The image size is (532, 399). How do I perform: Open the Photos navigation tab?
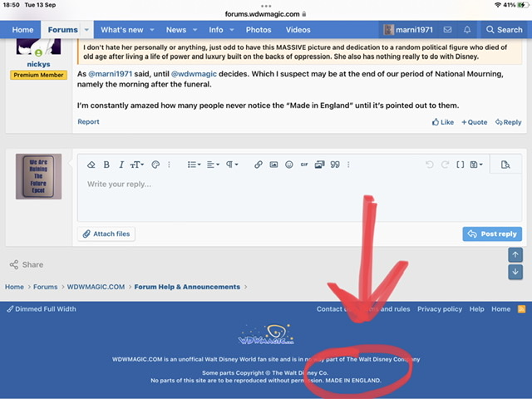tap(259, 30)
